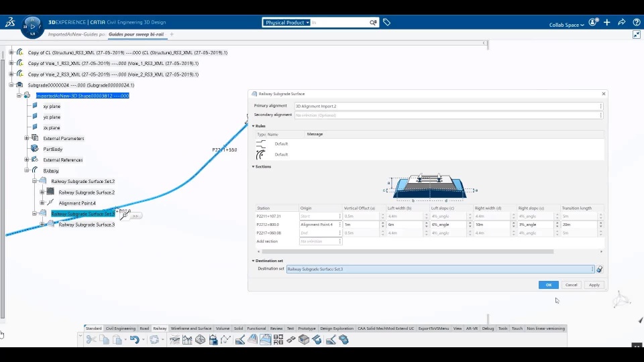Viewport: 644px width, 362px height.
Task: Collapse the Subgrade00000024 tree node
Action: click(x=11, y=85)
